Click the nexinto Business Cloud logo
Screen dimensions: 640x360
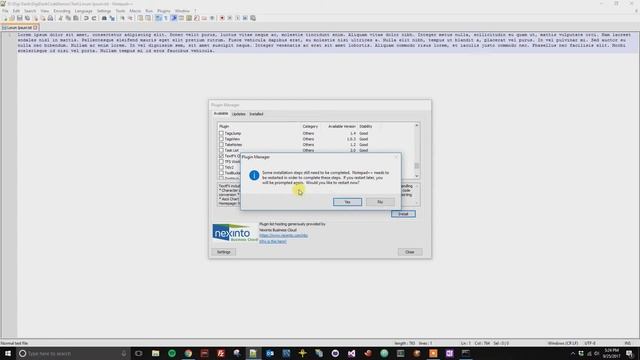pyautogui.click(x=236, y=233)
